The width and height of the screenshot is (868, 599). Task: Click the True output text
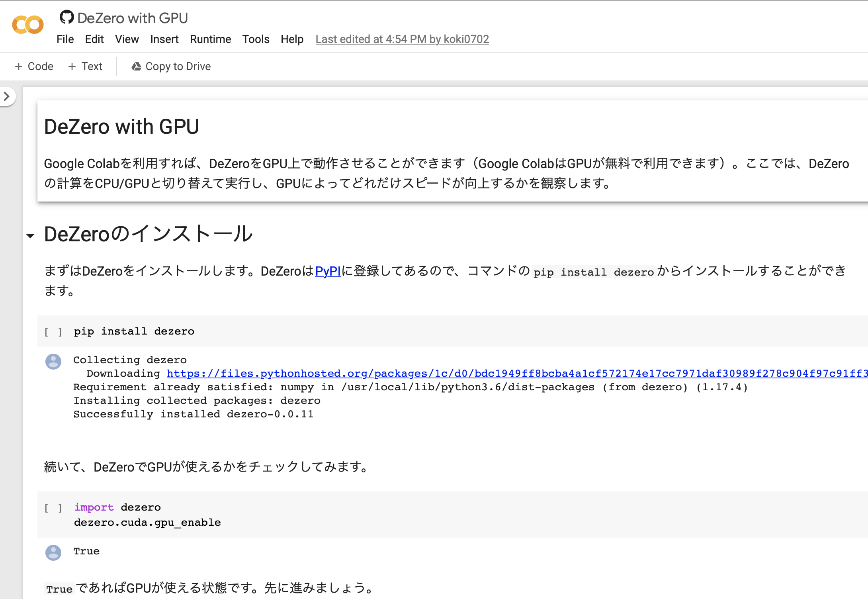[86, 551]
